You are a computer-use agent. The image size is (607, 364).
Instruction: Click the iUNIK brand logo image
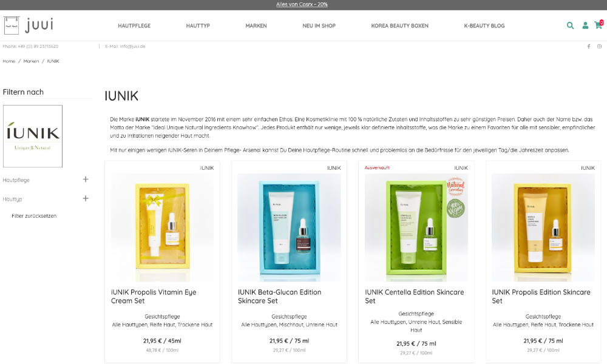(x=33, y=136)
